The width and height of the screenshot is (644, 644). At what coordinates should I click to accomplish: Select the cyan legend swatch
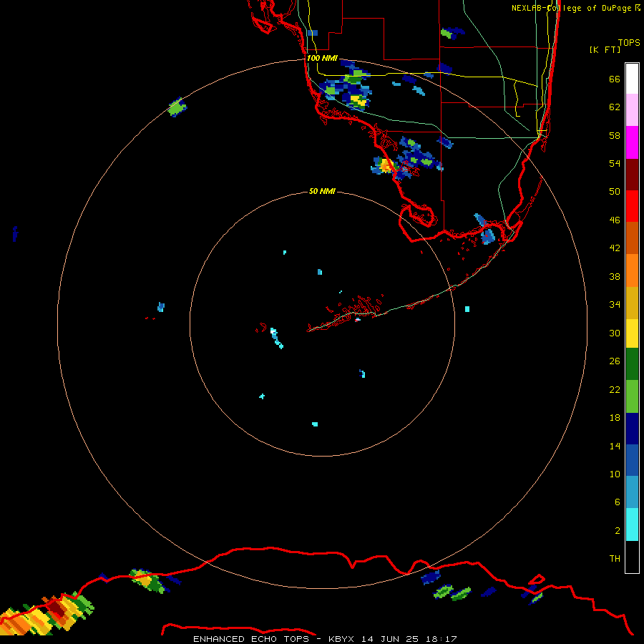point(632,525)
